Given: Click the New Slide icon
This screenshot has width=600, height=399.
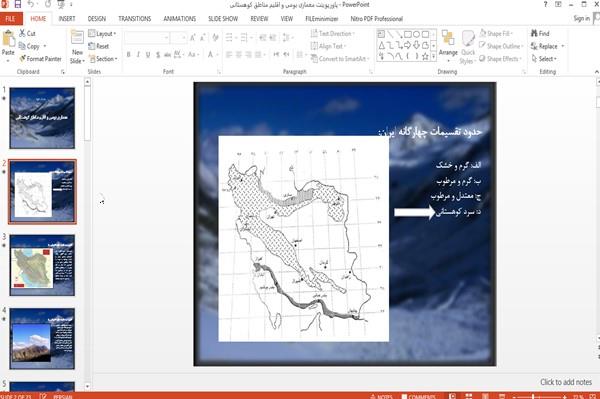Looking at the screenshot, I should pos(77,37).
